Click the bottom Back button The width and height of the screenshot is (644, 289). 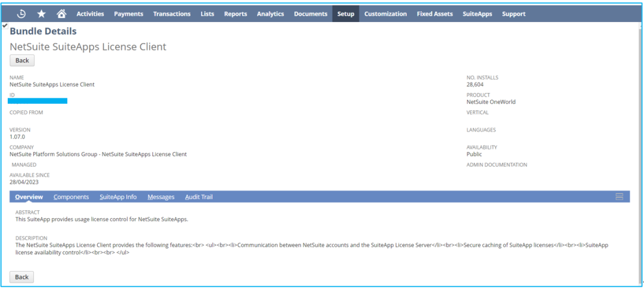tap(22, 277)
